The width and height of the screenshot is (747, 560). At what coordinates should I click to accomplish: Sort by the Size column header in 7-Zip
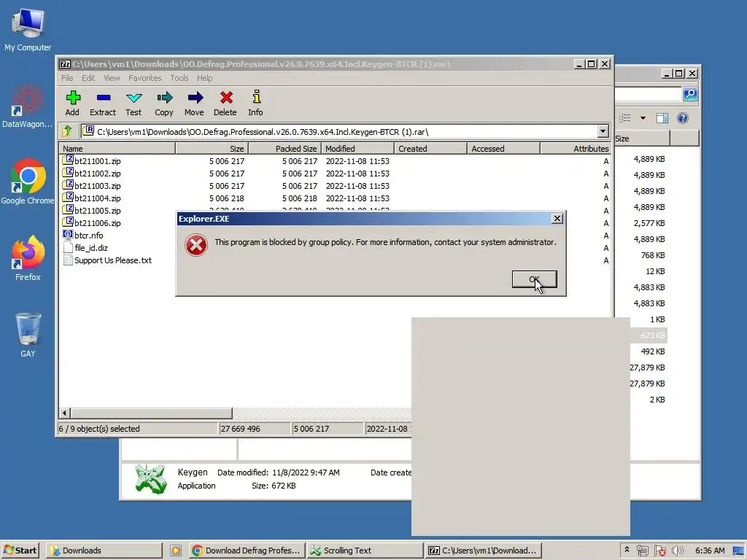(212, 149)
